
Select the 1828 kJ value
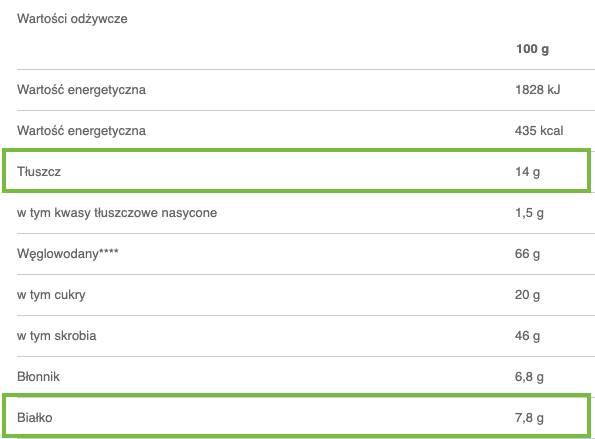[x=537, y=90]
